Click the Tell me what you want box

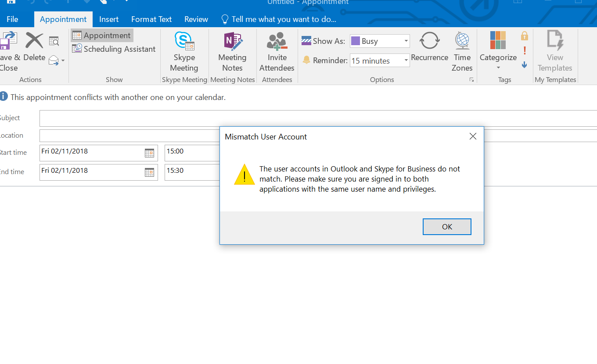click(x=284, y=19)
